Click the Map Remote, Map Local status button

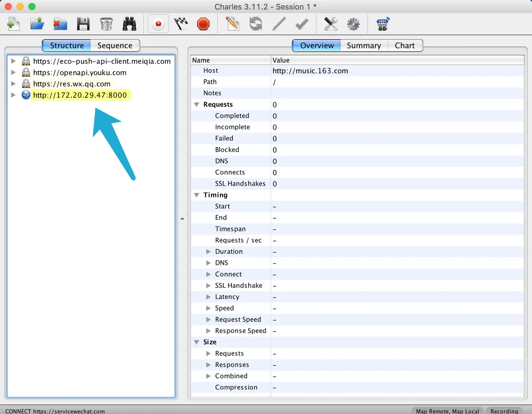(447, 411)
